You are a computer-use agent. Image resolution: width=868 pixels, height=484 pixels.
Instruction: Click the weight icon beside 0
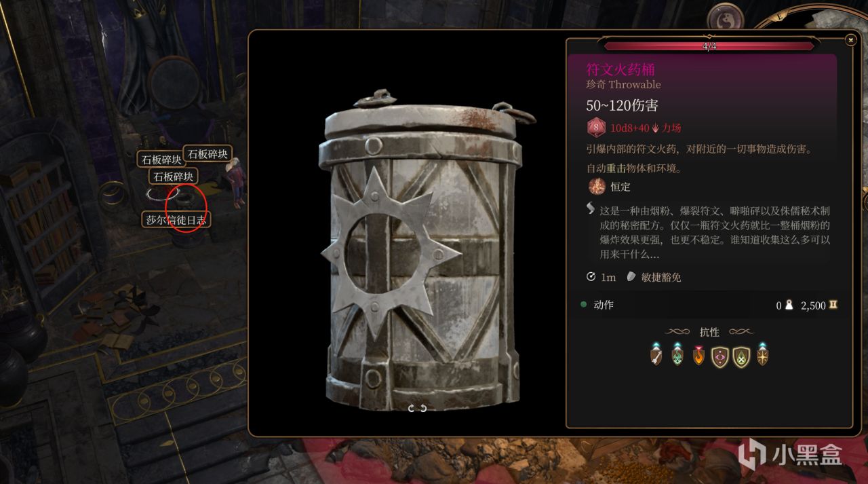(x=789, y=305)
